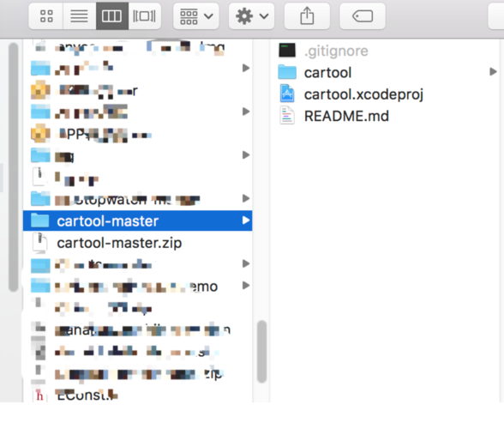Expand the folder just below cartool-master.zip

(245, 264)
